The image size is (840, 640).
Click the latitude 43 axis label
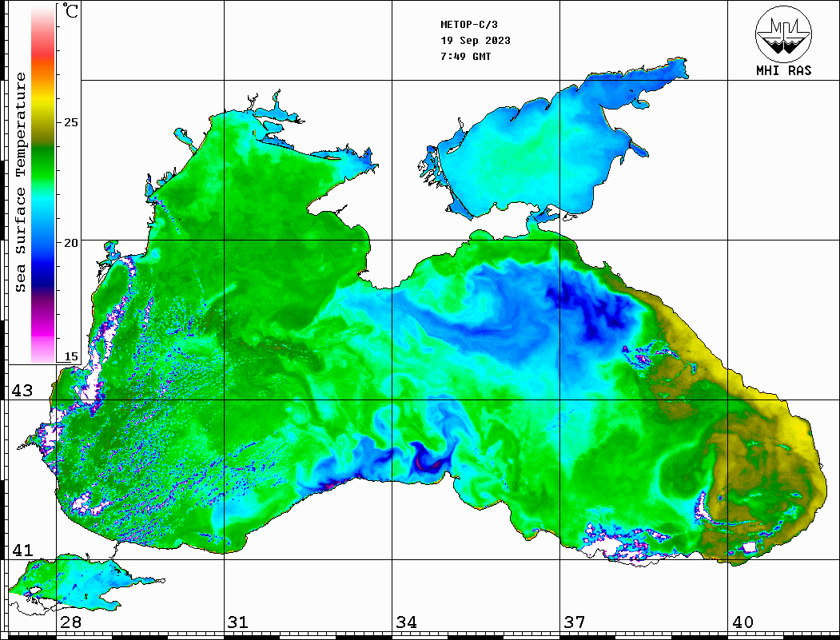22,391
